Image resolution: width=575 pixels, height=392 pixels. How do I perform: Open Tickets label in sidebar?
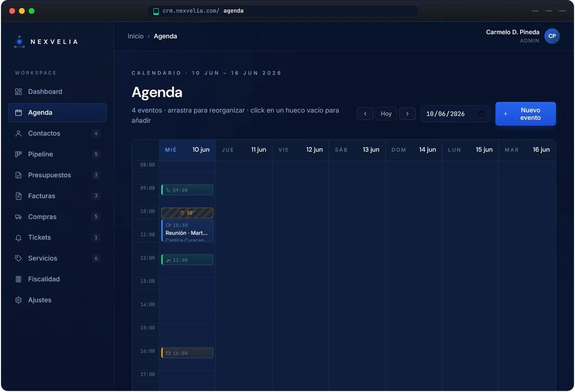tap(39, 237)
